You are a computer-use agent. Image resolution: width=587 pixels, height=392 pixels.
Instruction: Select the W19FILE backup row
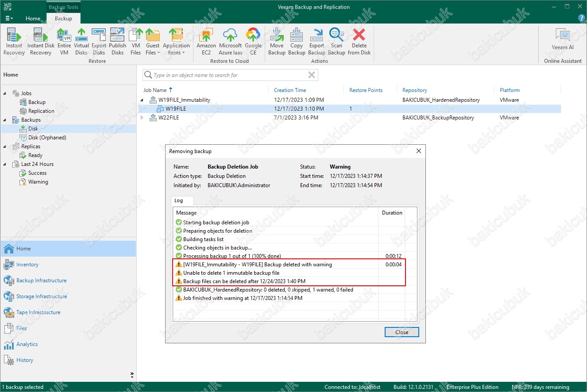pyautogui.click(x=350, y=109)
